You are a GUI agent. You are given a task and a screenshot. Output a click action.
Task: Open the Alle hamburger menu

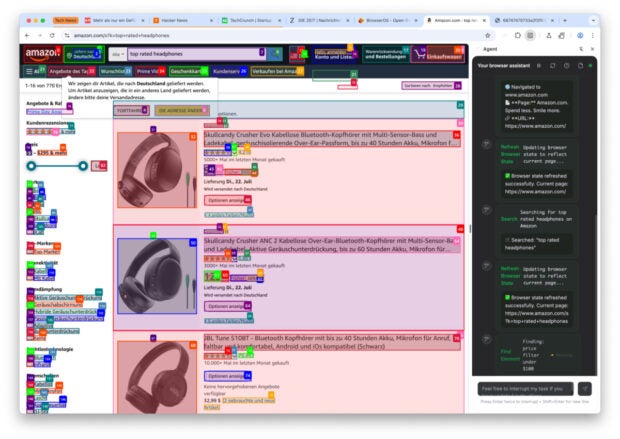click(34, 72)
